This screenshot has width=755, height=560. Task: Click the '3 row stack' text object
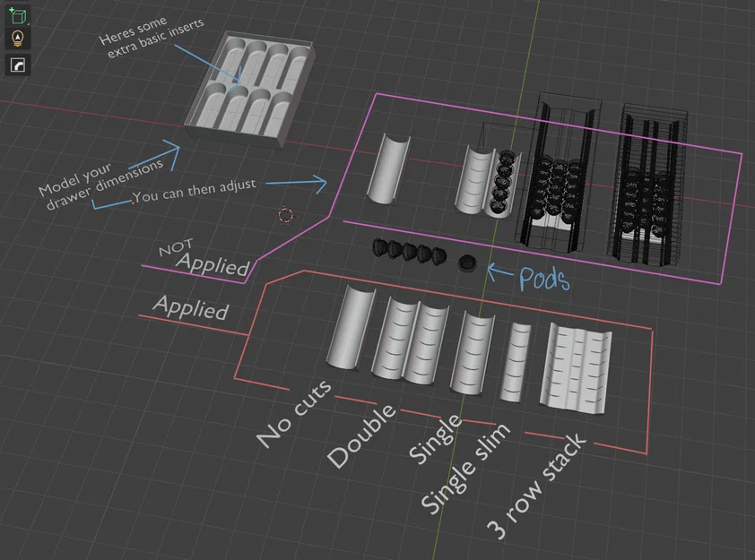pyautogui.click(x=537, y=487)
